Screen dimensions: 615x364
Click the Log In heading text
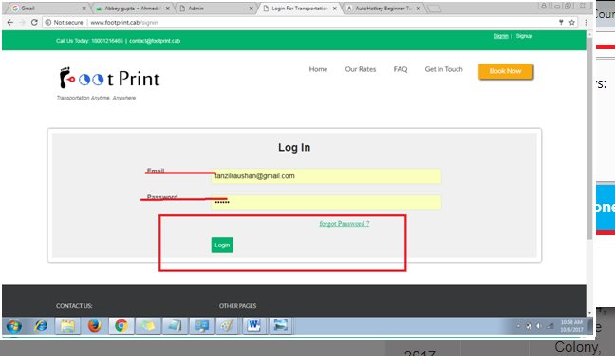tap(294, 147)
